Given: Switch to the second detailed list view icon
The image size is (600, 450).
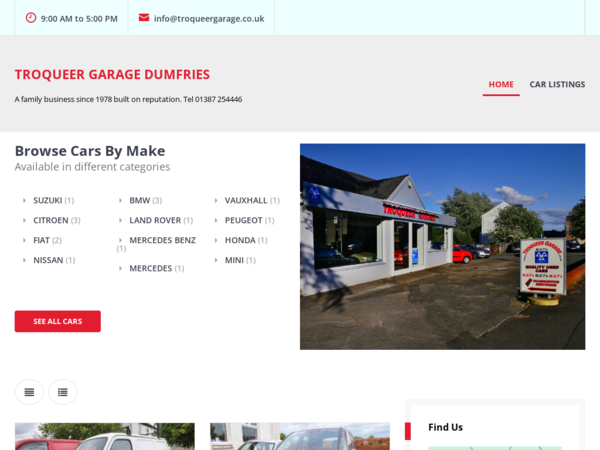Looking at the screenshot, I should point(63,392).
